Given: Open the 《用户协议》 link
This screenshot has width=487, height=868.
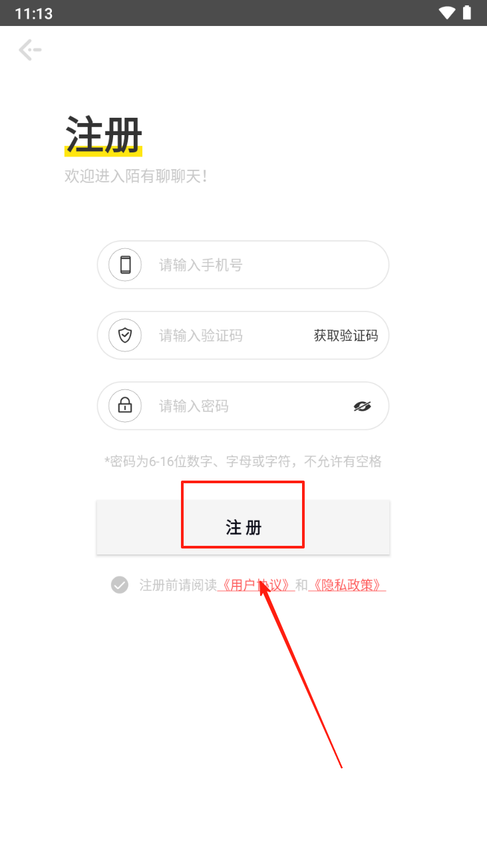Looking at the screenshot, I should 256,585.
